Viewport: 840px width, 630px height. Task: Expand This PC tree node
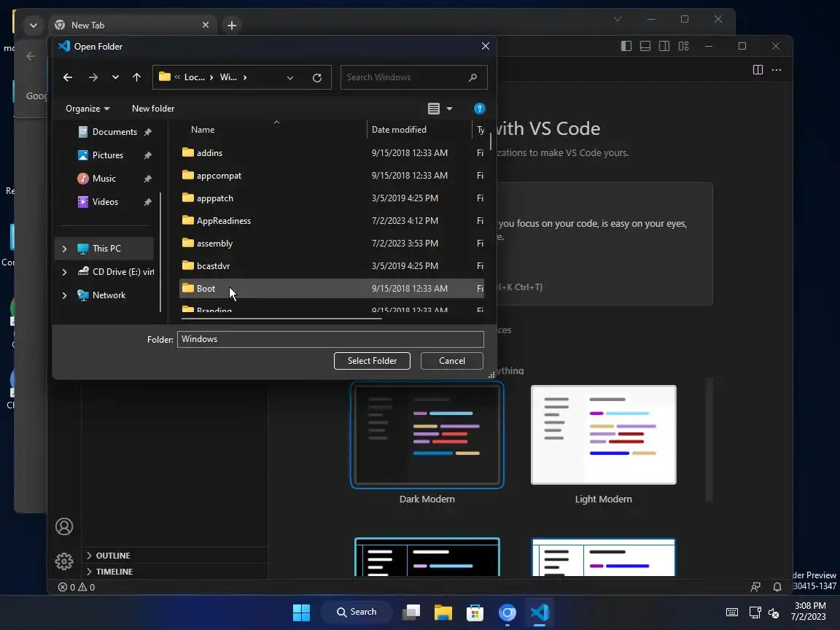tap(64, 249)
